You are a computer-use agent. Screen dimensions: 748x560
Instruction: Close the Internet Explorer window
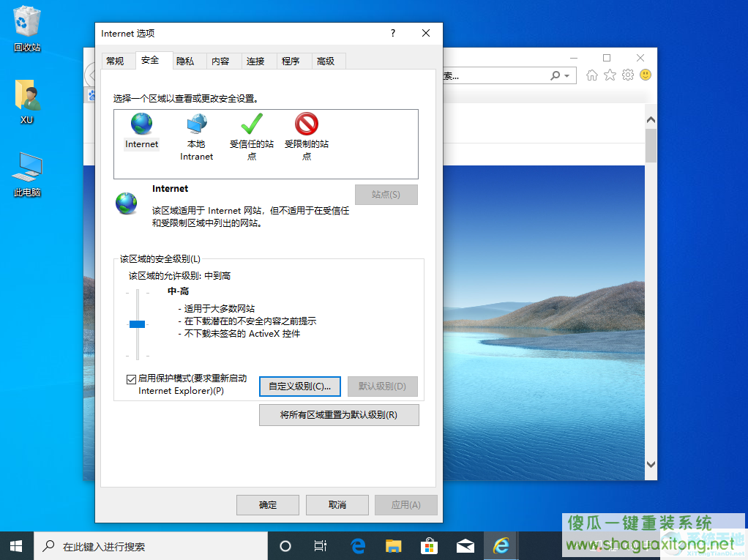(x=640, y=58)
